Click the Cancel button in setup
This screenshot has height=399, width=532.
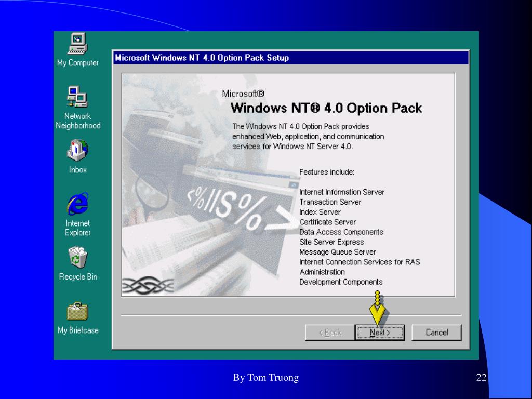(x=436, y=332)
